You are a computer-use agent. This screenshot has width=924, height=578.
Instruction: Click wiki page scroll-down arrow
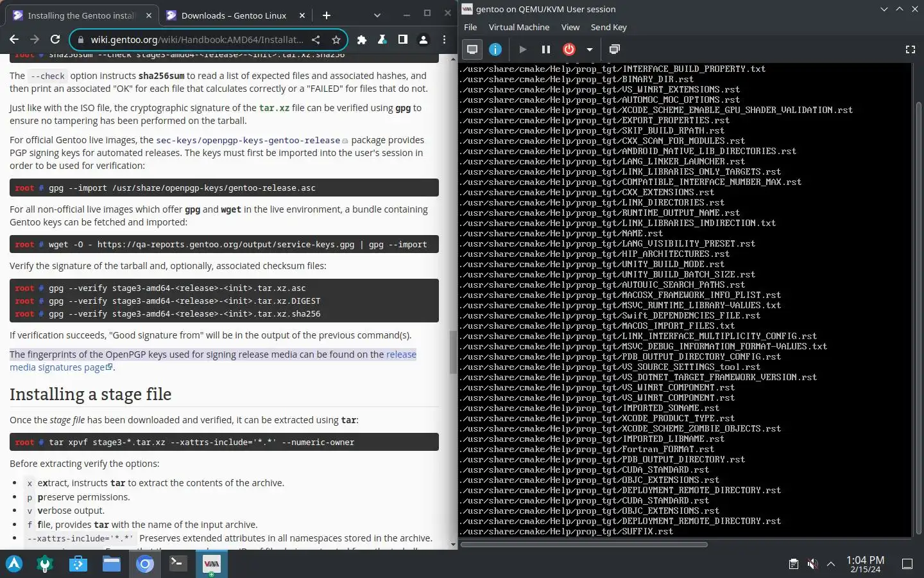(453, 545)
